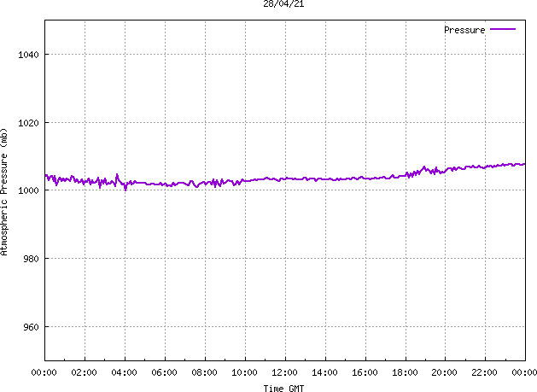This screenshot has height=392, width=537.
Task: Click the 14:00 time label
Action: point(324,372)
